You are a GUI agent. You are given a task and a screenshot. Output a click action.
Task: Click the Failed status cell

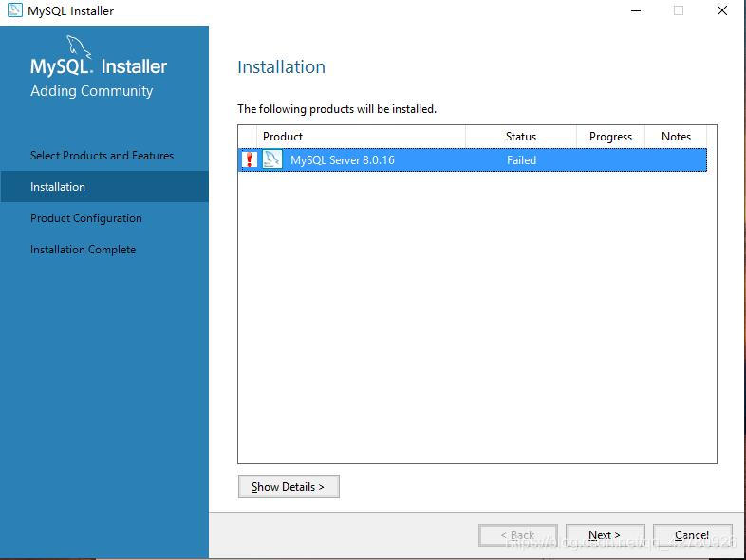coord(521,160)
